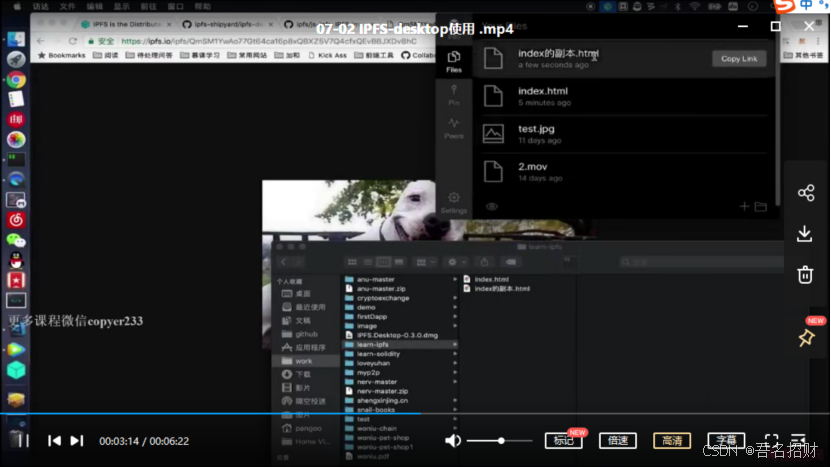Click the pin icon with the NEW badge

click(806, 337)
